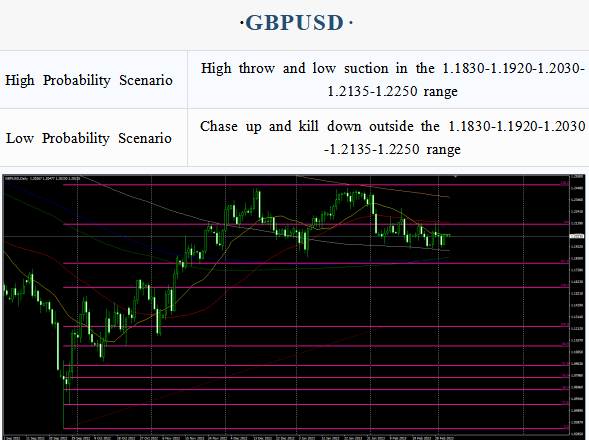Screen dimensions: 589x440
Task: Select the High Probability Scenario label cell
Action: pos(93,80)
